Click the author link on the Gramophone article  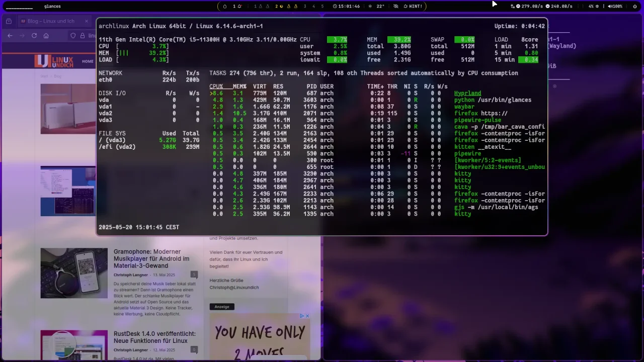point(130,275)
